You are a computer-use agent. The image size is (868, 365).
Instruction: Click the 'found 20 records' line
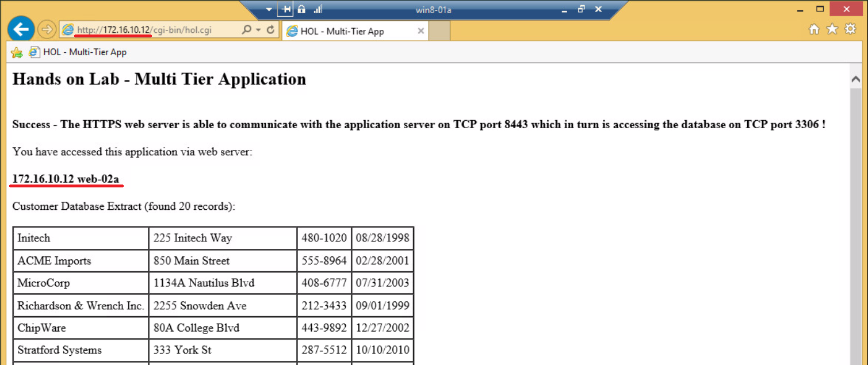coord(124,206)
